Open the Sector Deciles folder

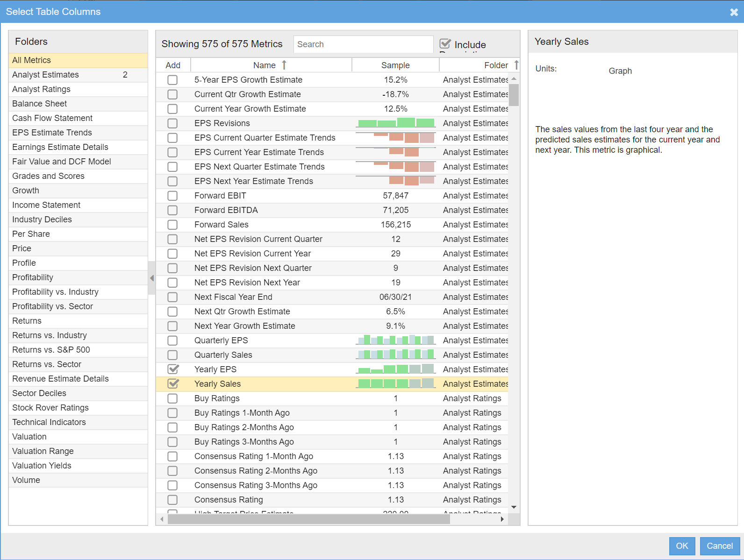pos(78,393)
